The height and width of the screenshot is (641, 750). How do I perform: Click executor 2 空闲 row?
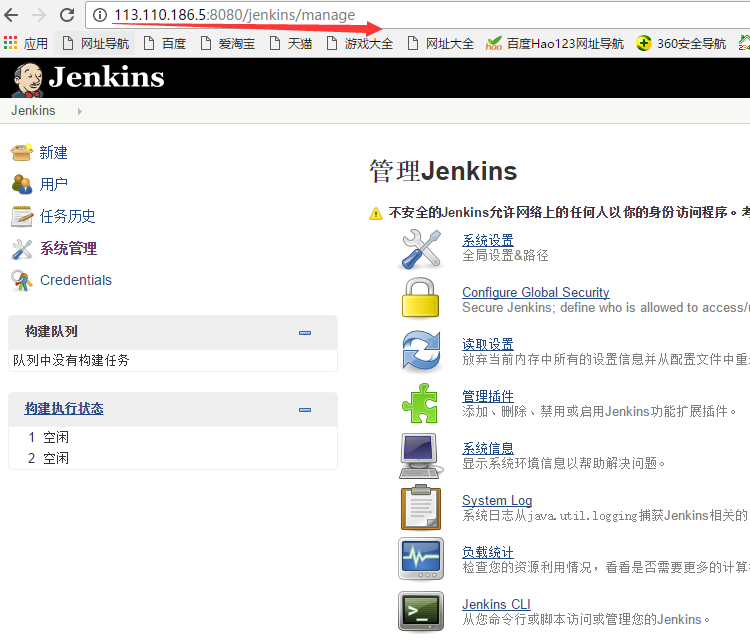[173, 458]
